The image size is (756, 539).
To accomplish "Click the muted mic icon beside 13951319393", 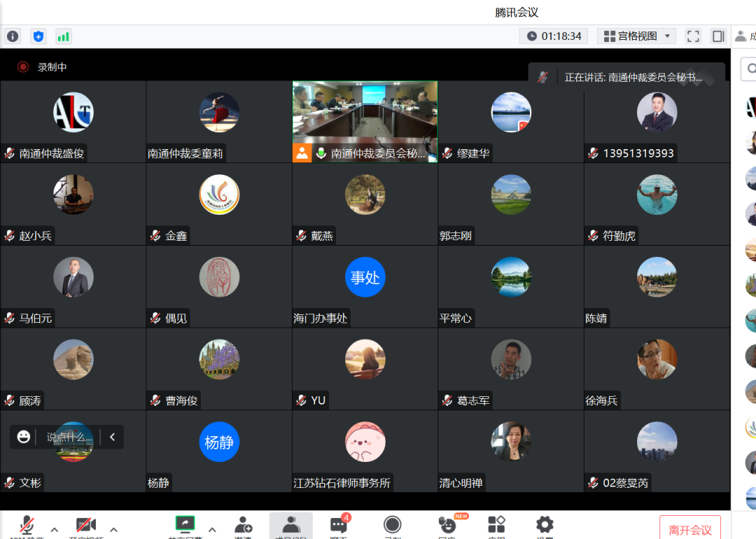I will tap(594, 153).
